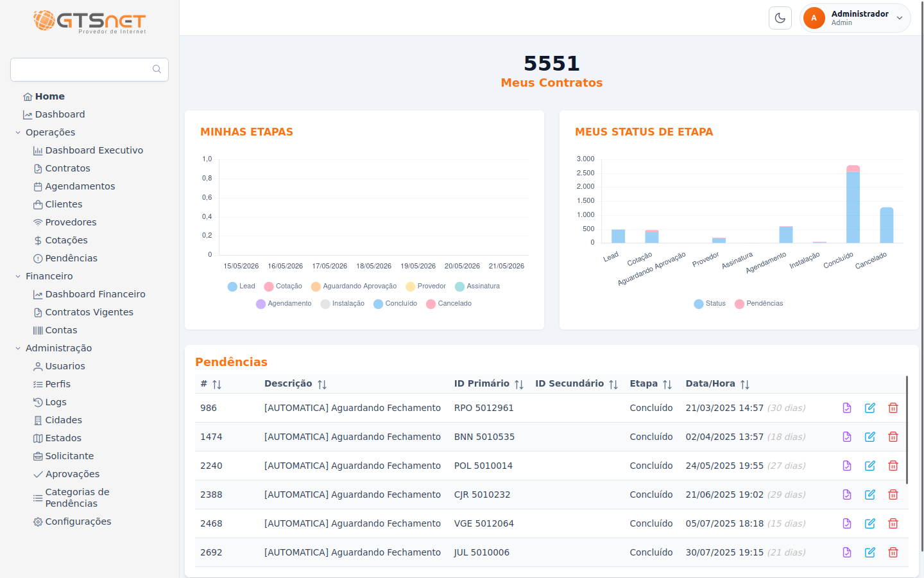The image size is (924, 578).
Task: Toggle Aguardando Aprovação legend item
Action: tap(354, 286)
